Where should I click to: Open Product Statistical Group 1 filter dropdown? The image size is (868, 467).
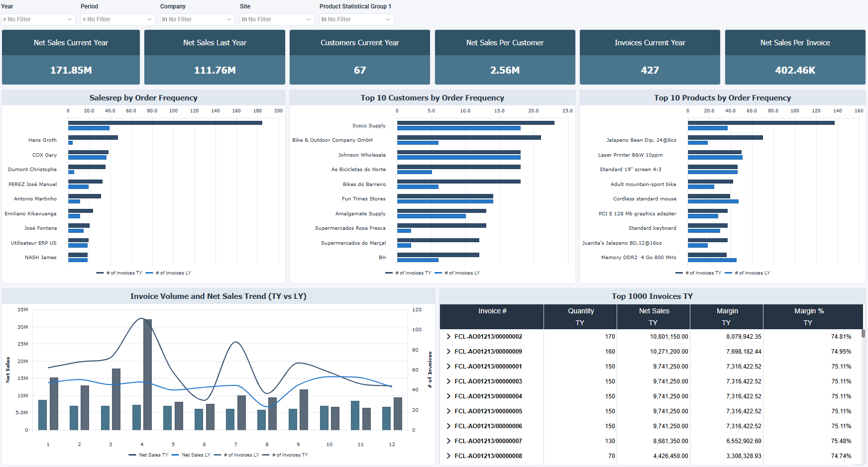point(356,19)
